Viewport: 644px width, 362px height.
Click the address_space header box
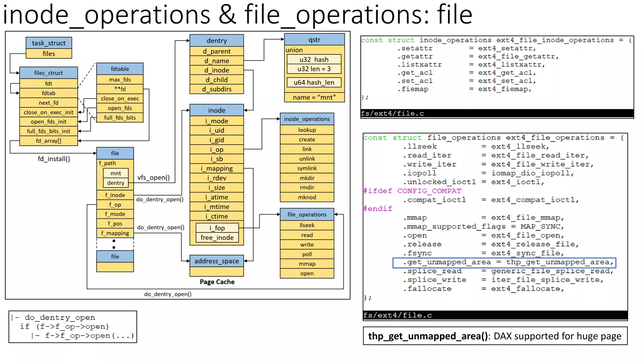pyautogui.click(x=217, y=261)
